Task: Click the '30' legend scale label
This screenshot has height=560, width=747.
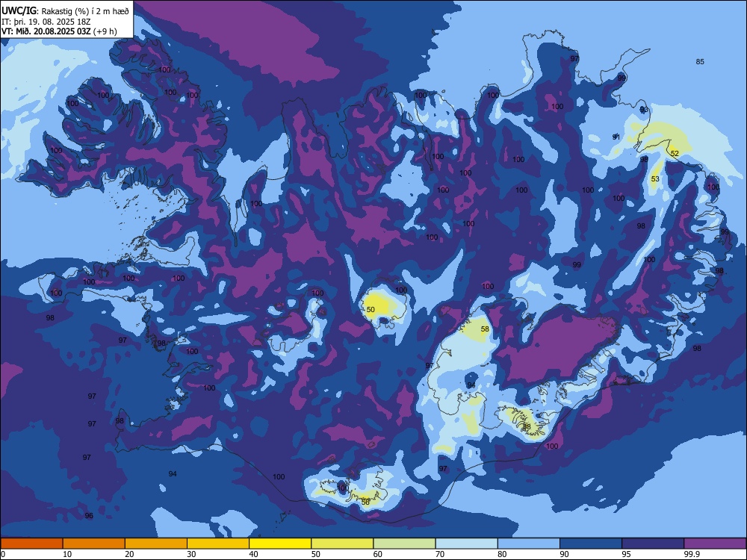Action: point(191,554)
